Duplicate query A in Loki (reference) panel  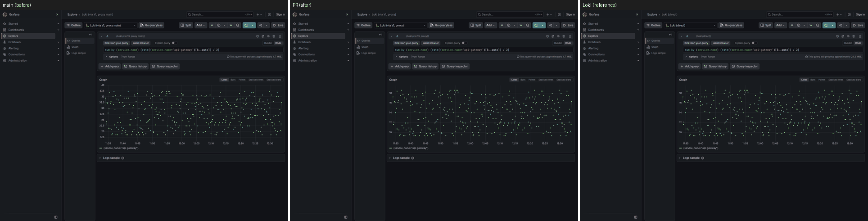click(843, 36)
